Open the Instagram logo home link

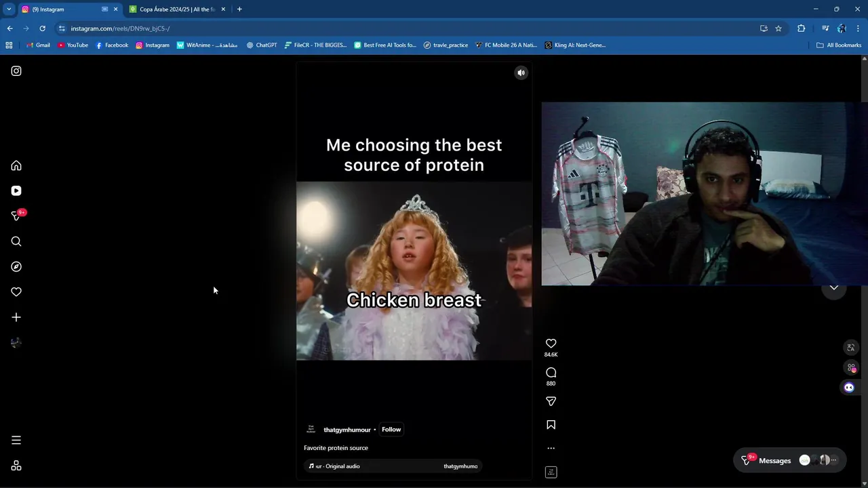click(x=16, y=71)
